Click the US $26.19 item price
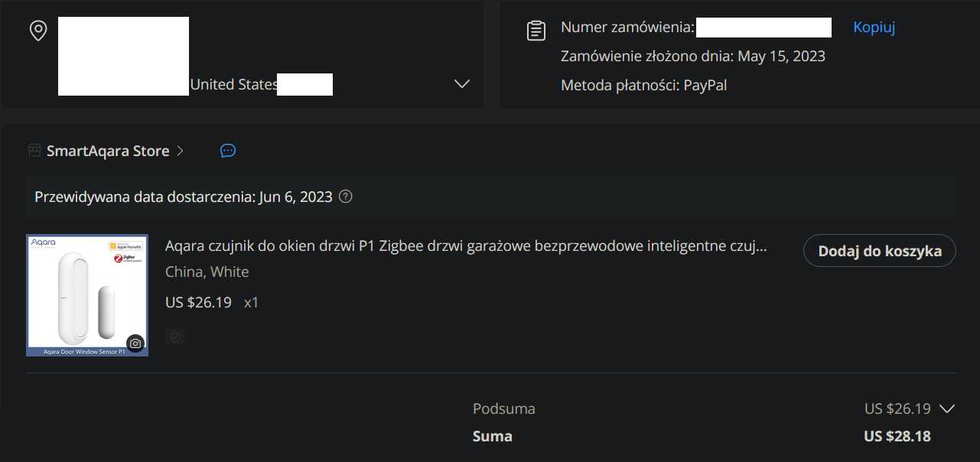Screen dimensions: 980x462 (198, 302)
